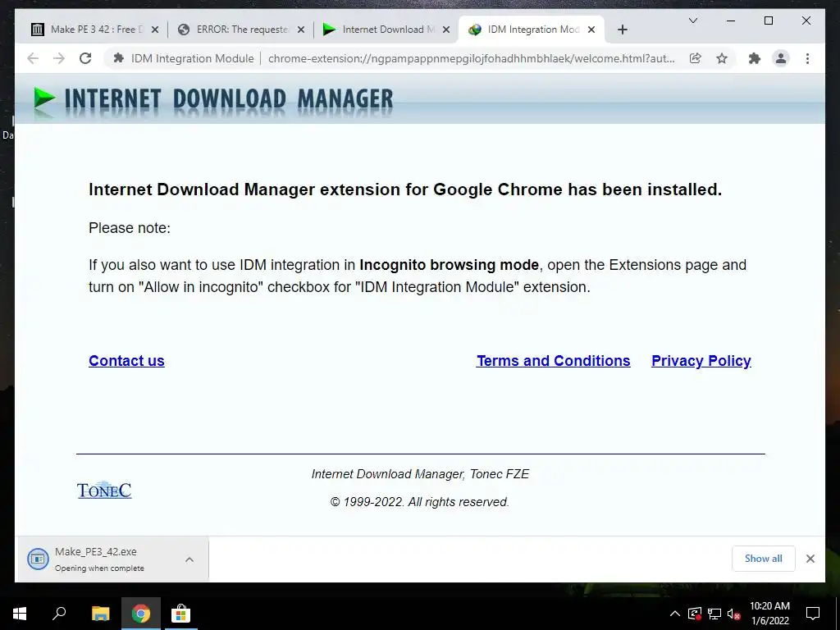Bookmark this tab with the star icon
This screenshot has width=840, height=630.
tap(722, 58)
